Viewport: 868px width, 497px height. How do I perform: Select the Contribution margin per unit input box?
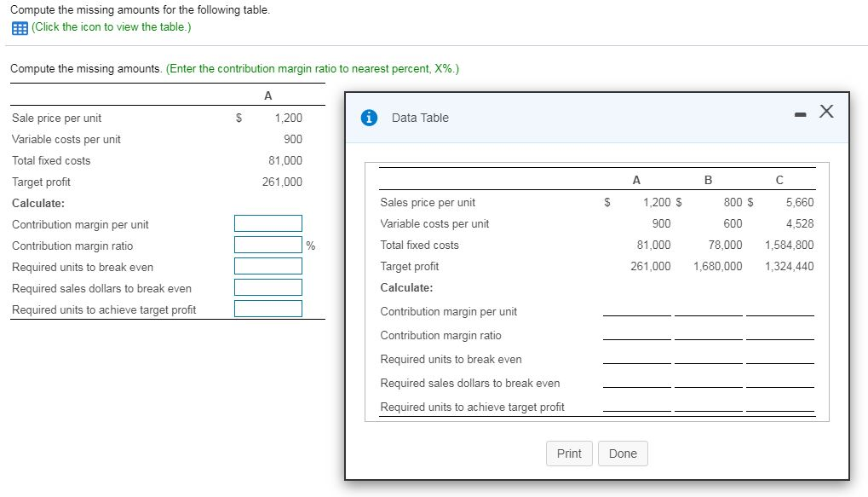267,222
